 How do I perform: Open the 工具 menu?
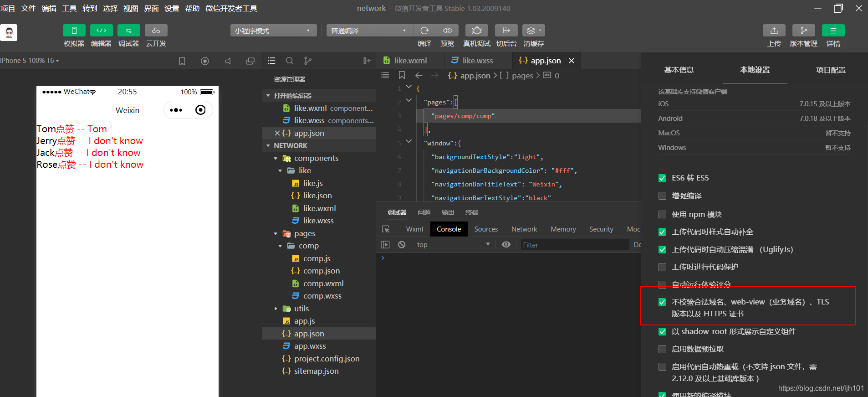point(69,8)
